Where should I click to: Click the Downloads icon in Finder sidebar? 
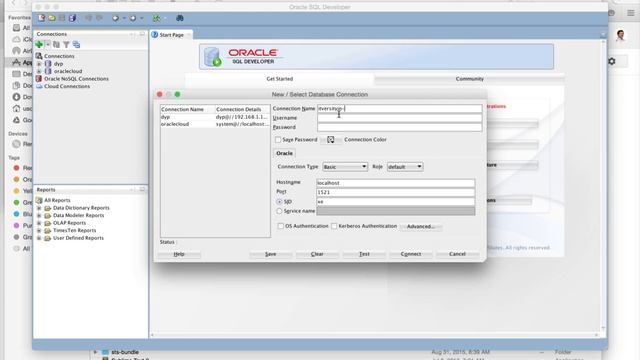pos(16,97)
